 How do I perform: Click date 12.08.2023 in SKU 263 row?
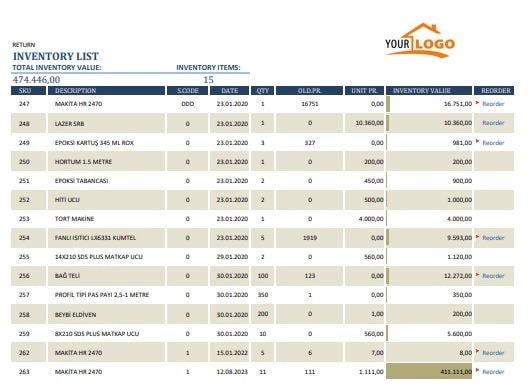tap(232, 372)
